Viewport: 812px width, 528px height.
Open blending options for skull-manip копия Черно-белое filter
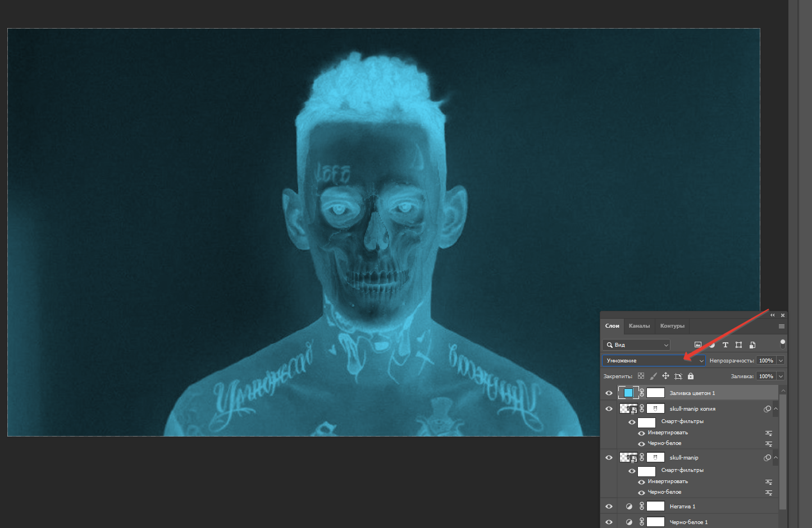769,444
